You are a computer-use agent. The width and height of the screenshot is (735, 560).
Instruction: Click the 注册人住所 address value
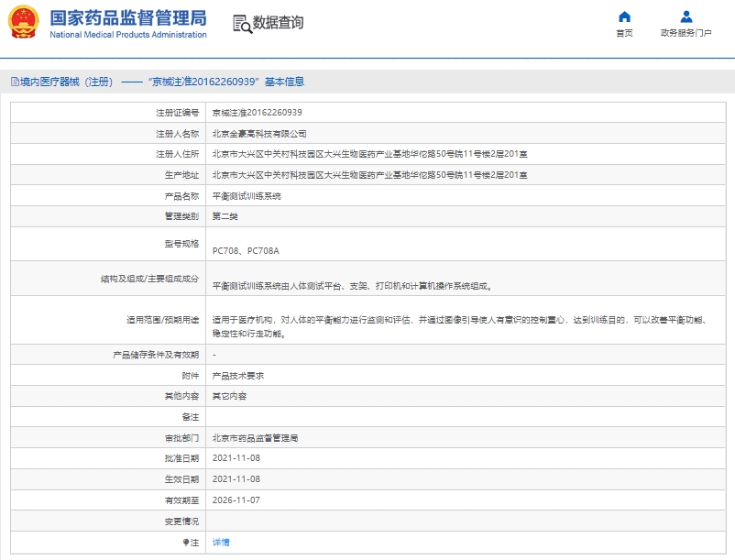370,154
